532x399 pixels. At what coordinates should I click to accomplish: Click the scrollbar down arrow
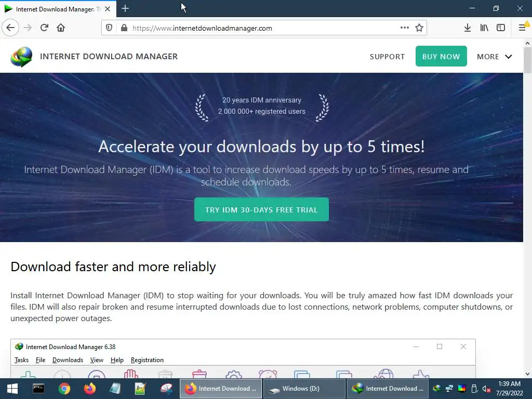pos(527,374)
